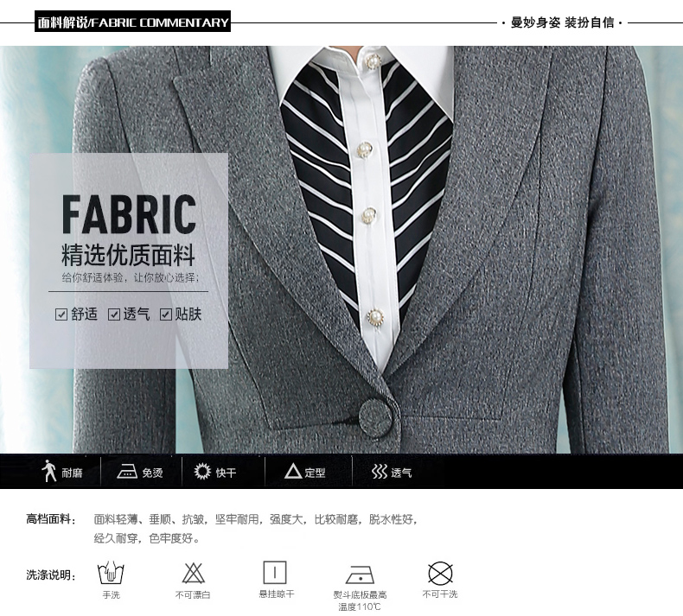Toggle the 透气 checkbox in fabric panel
This screenshot has height=616, width=683.
tap(113, 314)
